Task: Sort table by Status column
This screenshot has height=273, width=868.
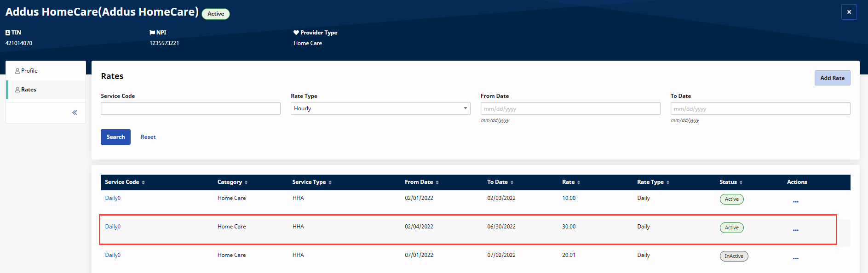Action: (731, 182)
